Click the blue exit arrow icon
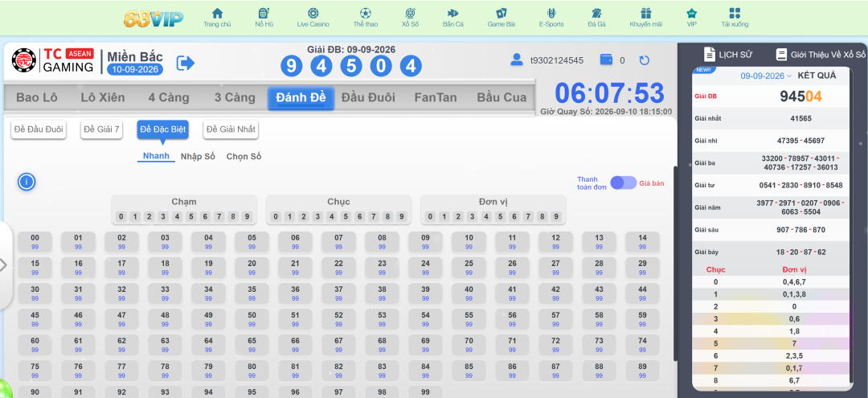This screenshot has width=868, height=398. [x=186, y=63]
